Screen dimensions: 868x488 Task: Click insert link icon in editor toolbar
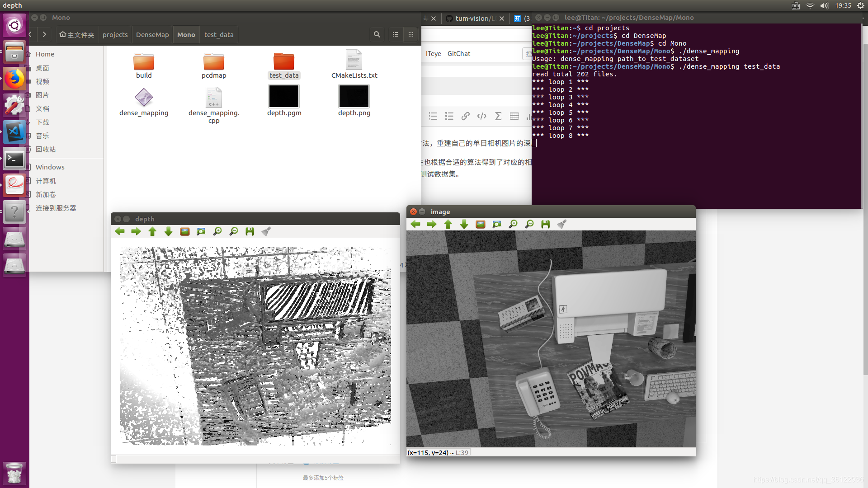click(x=465, y=116)
